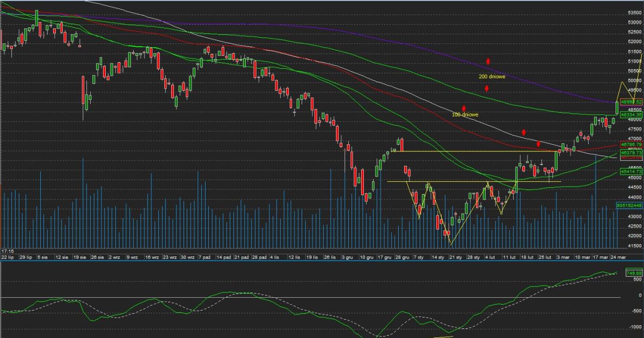This screenshot has height=338, width=644.
Task: Click the 46786.79 red price label
Action: click(631, 145)
